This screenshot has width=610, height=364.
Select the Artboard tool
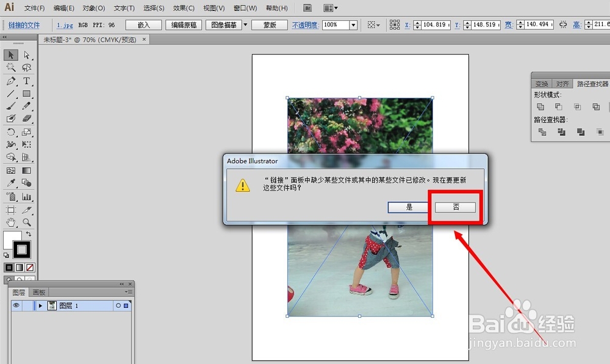pyautogui.click(x=11, y=210)
